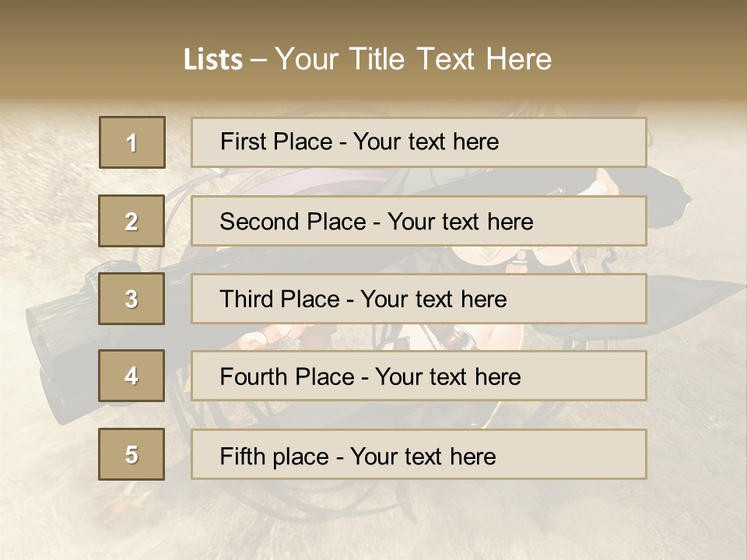Click "Your text here" in the Fifth place bar

423,456
